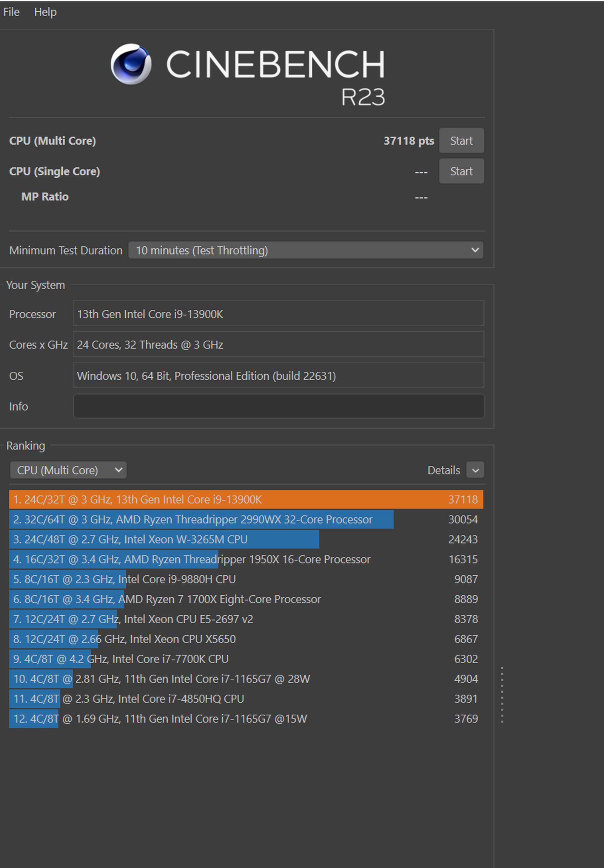The width and height of the screenshot is (604, 868).
Task: Click the score 3769 in ranking
Action: pos(466,719)
